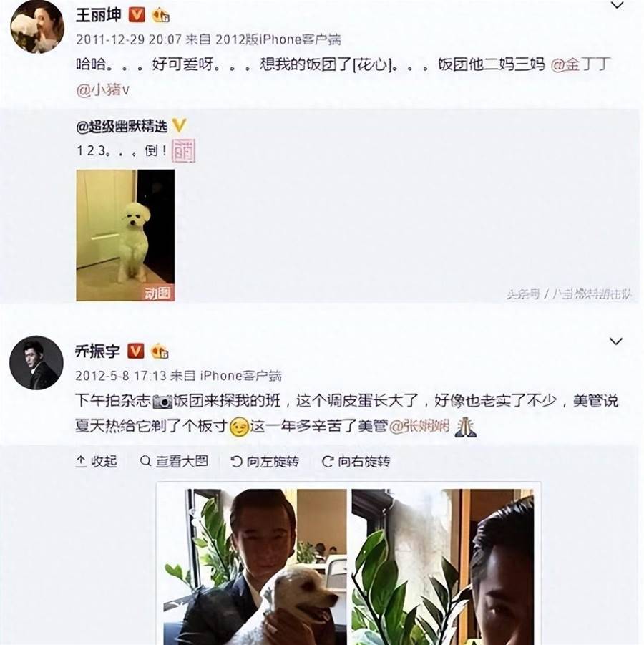Open the @金丁丁 mention link
Viewport: 644px width, 645px height.
[x=580, y=64]
